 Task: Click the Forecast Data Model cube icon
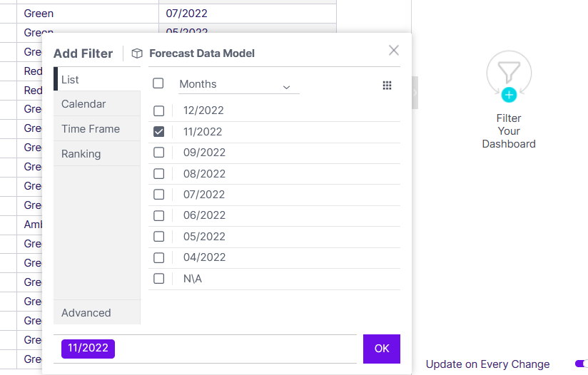[x=137, y=53]
